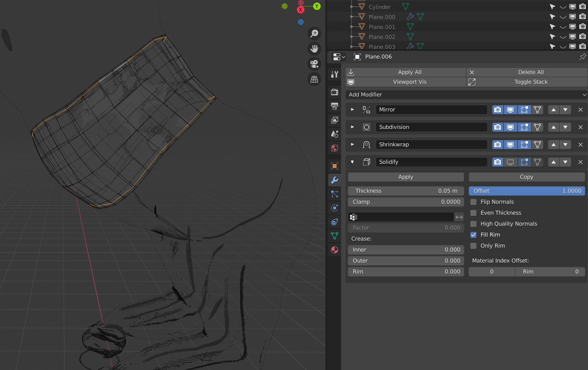Collapse the Solidify modifier panel
The height and width of the screenshot is (370, 588).
(x=352, y=162)
